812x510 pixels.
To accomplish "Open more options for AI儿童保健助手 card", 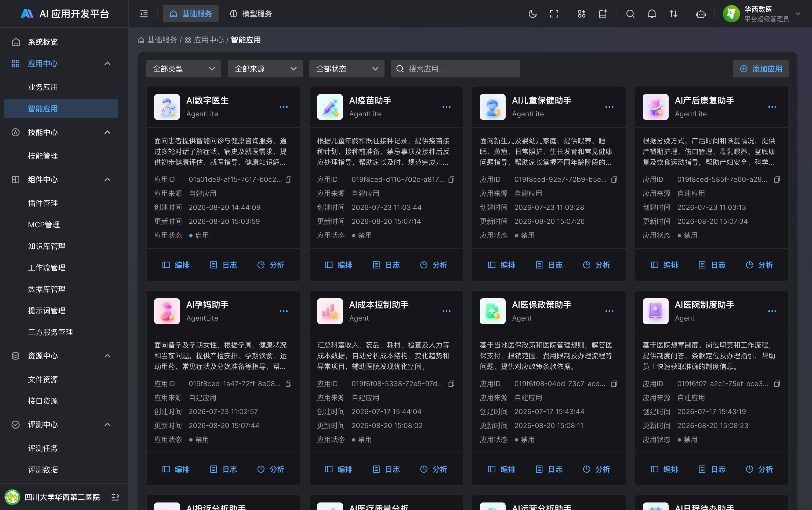I will point(610,107).
